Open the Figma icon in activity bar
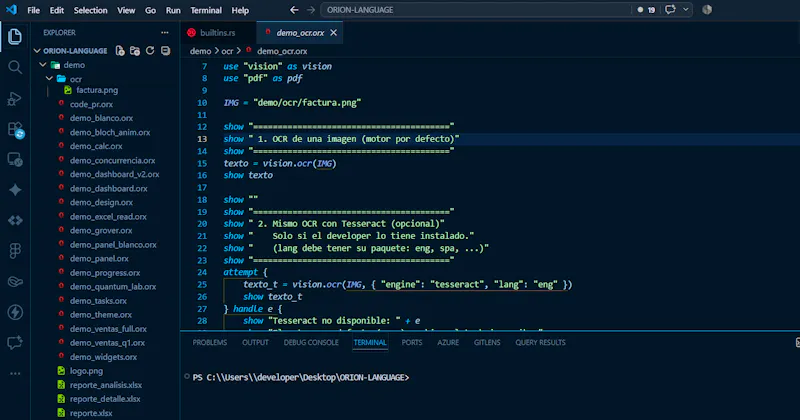Image resolution: width=800 pixels, height=420 pixels. pyautogui.click(x=15, y=251)
